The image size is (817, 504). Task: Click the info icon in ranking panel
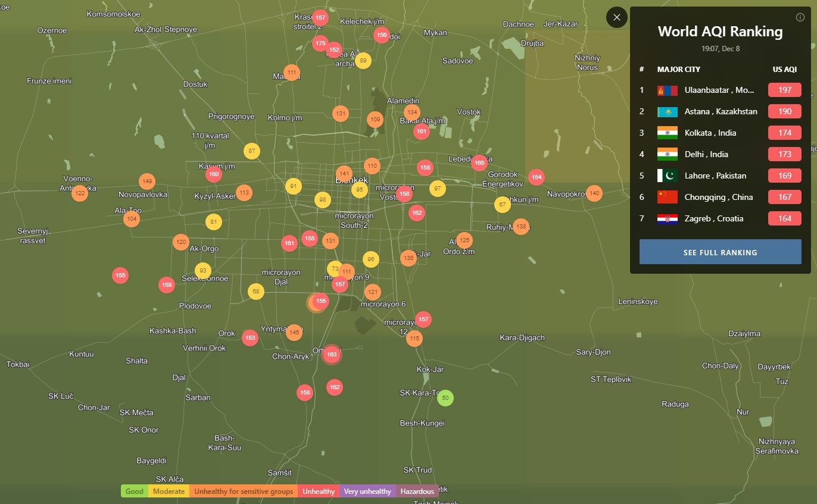[x=800, y=17]
